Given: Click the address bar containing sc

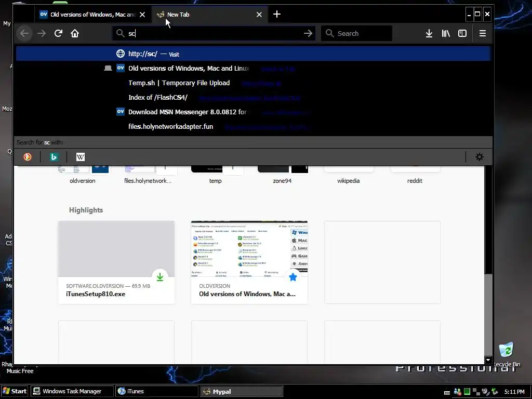Looking at the screenshot, I should pyautogui.click(x=214, y=33).
